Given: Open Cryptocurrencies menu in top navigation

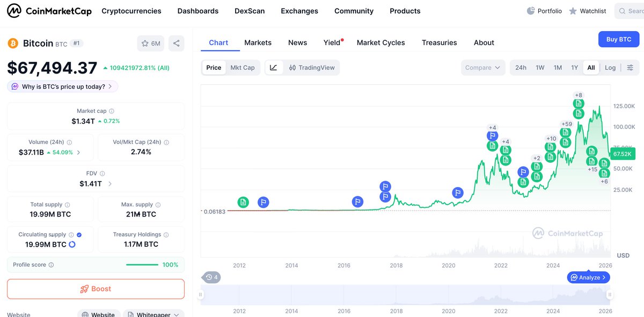Looking at the screenshot, I should (131, 11).
